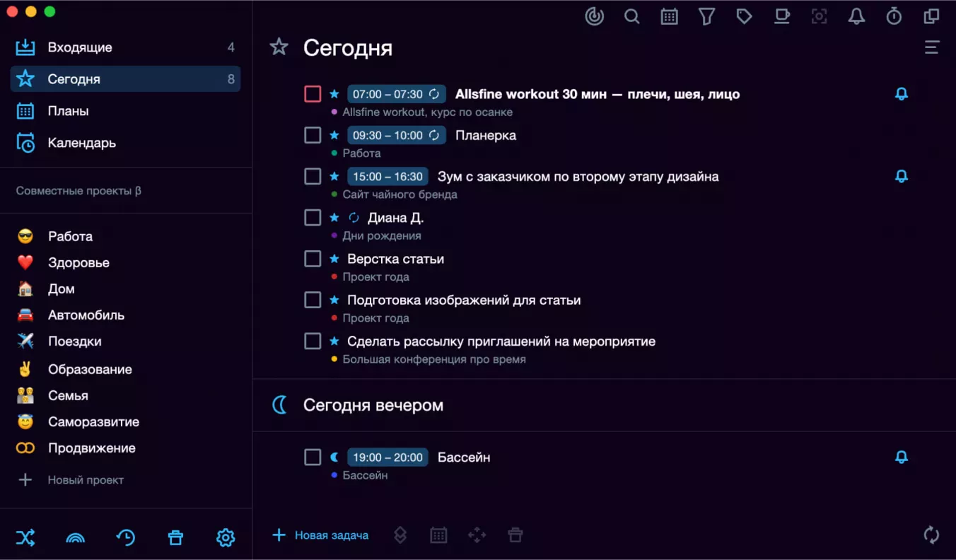Open the tags icon
The image size is (956, 560).
click(x=744, y=16)
